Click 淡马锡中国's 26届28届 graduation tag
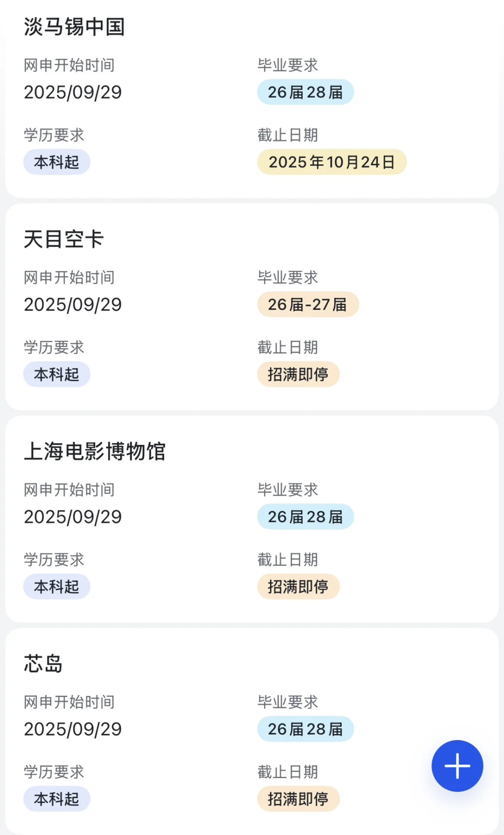Screen dimensions: 504x835 (x=306, y=92)
